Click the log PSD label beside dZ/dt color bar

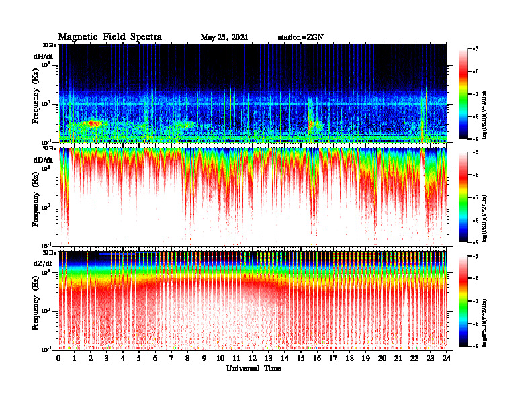click(x=484, y=322)
